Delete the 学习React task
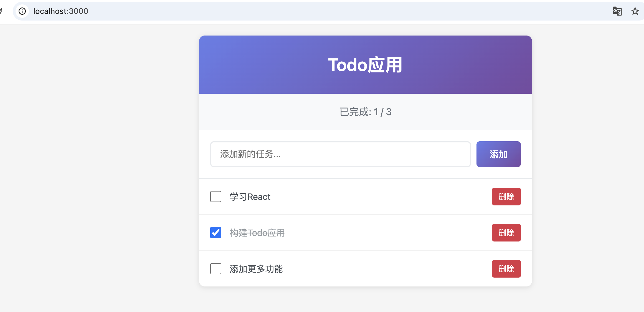The image size is (644, 312). pos(506,197)
